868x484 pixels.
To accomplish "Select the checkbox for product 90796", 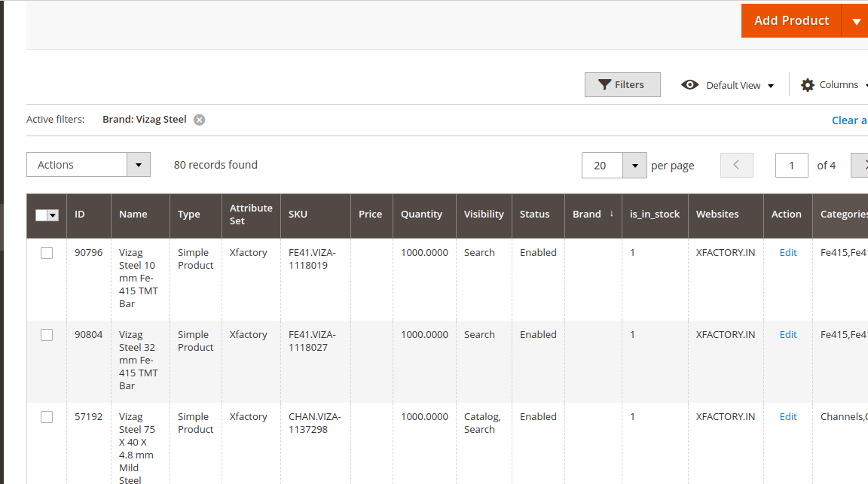I will coord(47,254).
